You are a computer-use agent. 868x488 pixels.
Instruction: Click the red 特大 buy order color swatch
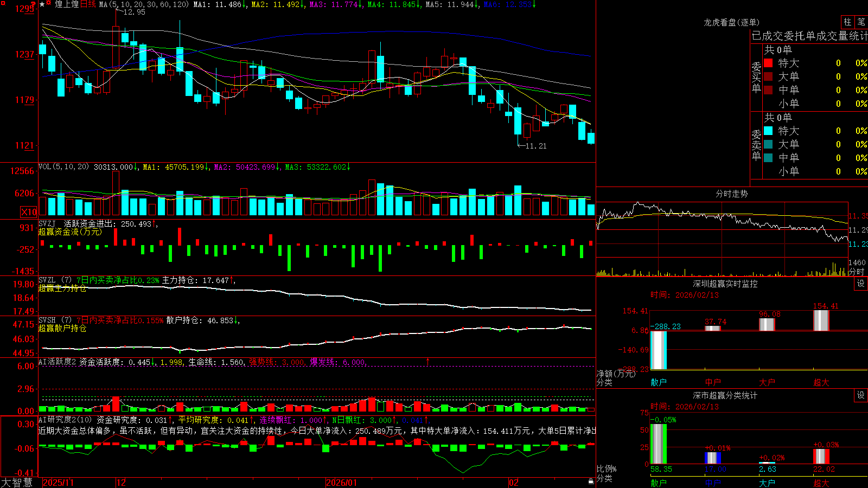point(768,63)
